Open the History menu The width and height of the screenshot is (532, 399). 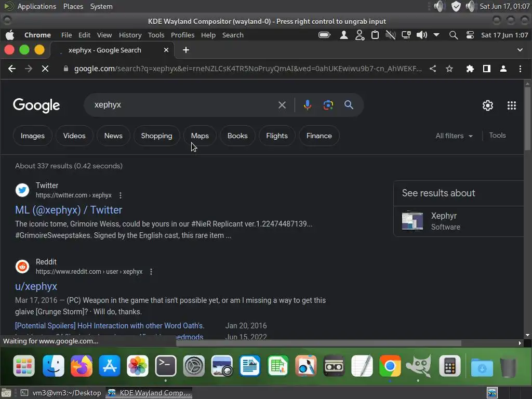pyautogui.click(x=130, y=35)
